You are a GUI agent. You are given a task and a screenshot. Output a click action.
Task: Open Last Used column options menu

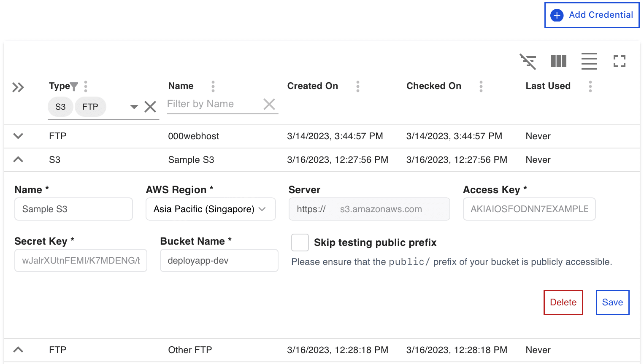(590, 86)
